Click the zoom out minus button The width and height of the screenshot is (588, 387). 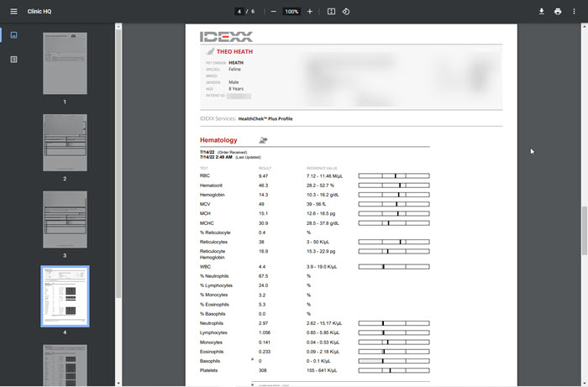tap(273, 12)
